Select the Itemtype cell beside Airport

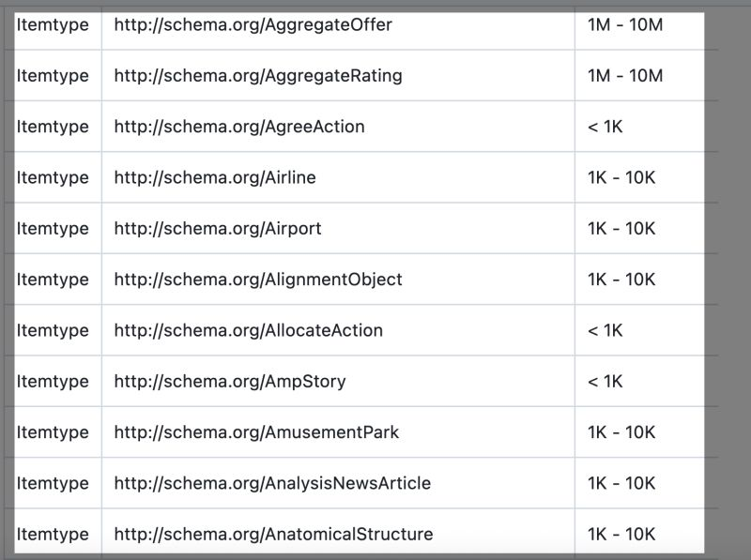coord(53,229)
